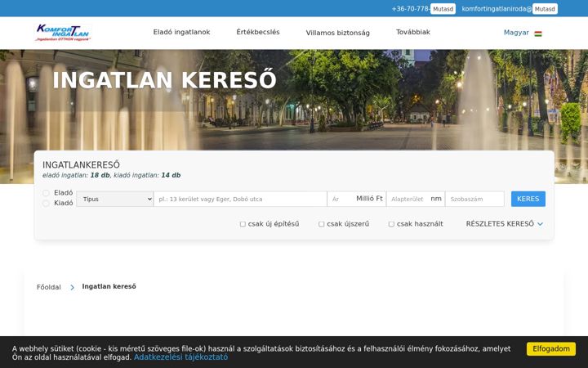Click Mutasd next to the phone number
This screenshot has width=588, height=368.
(443, 9)
